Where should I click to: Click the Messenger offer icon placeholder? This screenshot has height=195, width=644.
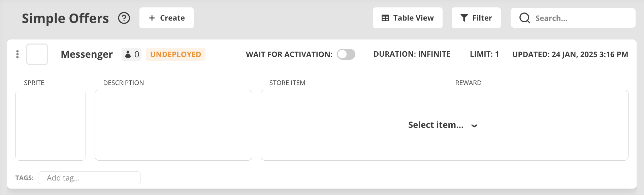pos(37,54)
